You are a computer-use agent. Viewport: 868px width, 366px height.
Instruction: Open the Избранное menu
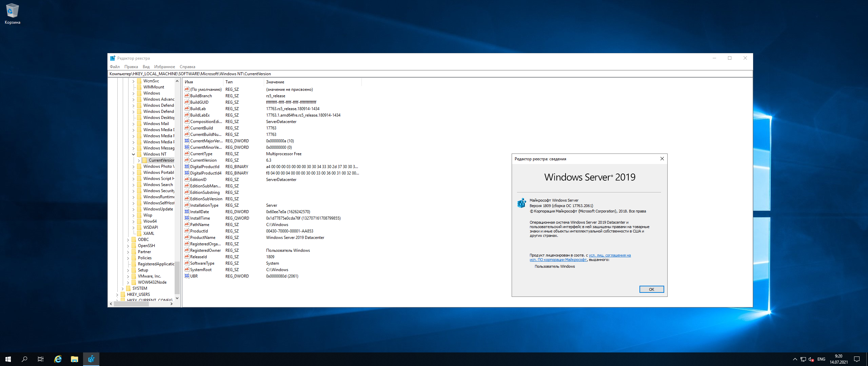pyautogui.click(x=164, y=67)
